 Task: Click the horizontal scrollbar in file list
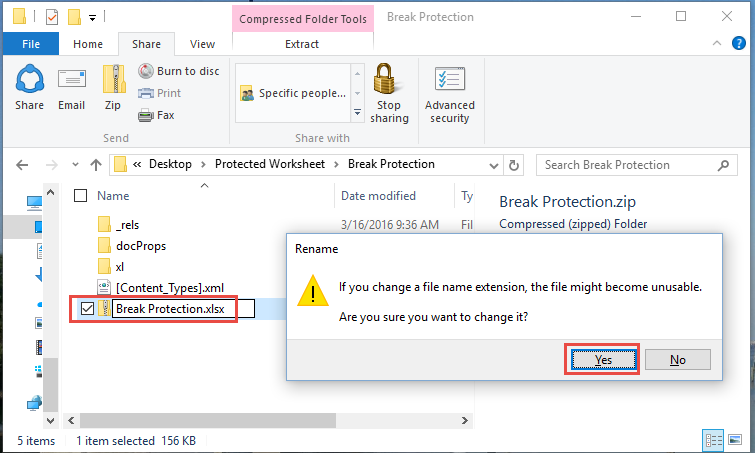click(208, 420)
